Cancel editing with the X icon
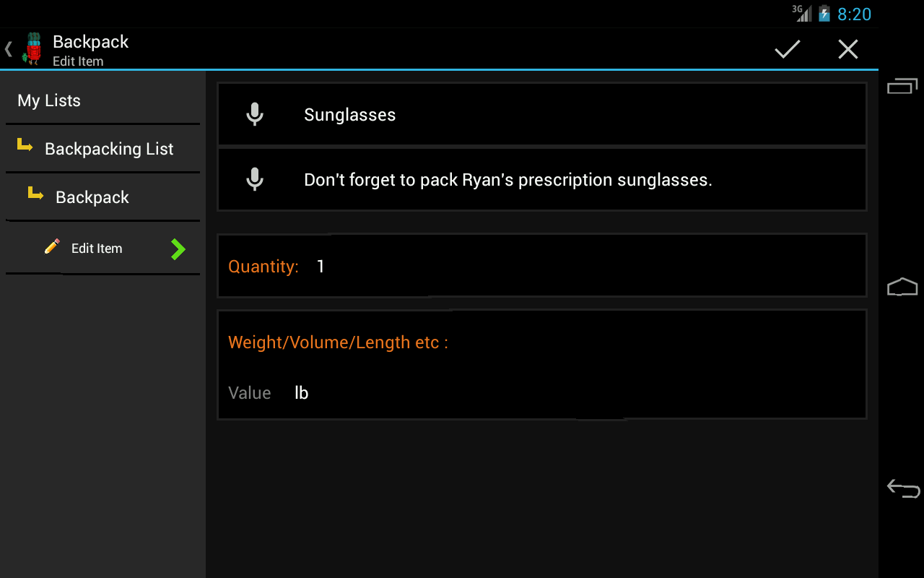Viewport: 924px width, 578px height. coord(847,49)
